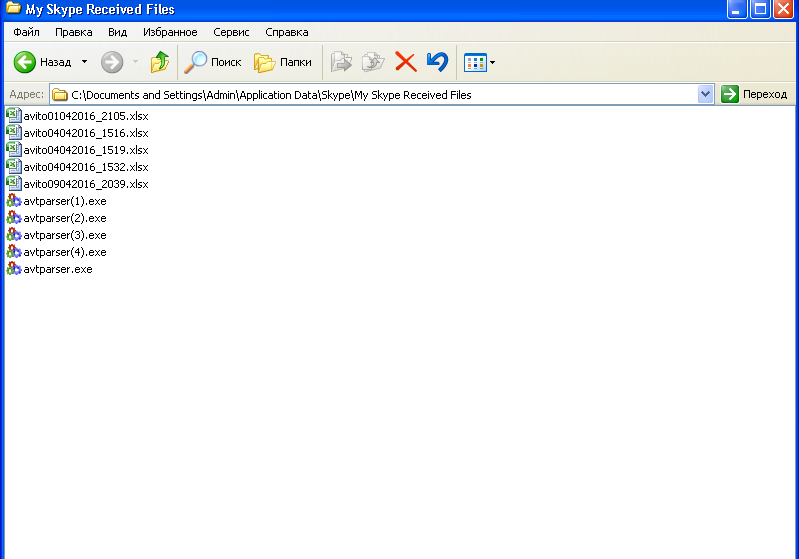
Task: Open the Правка menu
Action: click(x=74, y=32)
